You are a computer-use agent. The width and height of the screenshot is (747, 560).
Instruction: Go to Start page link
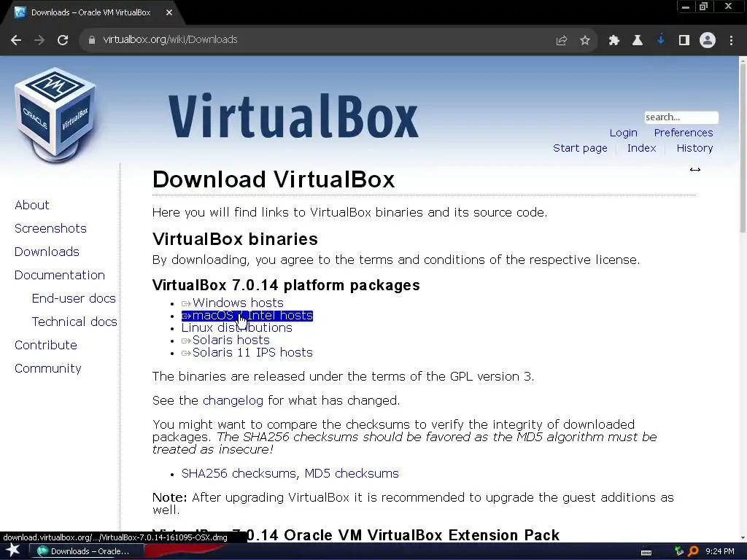pyautogui.click(x=580, y=148)
